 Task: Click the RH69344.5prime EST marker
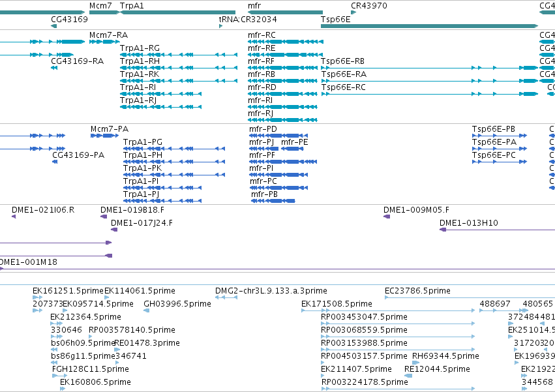(x=416, y=363)
